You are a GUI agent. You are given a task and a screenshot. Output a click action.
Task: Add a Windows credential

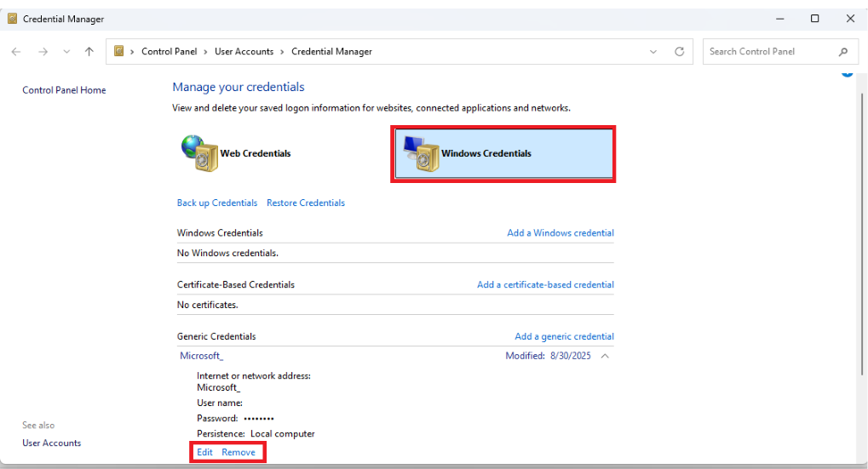[560, 233]
